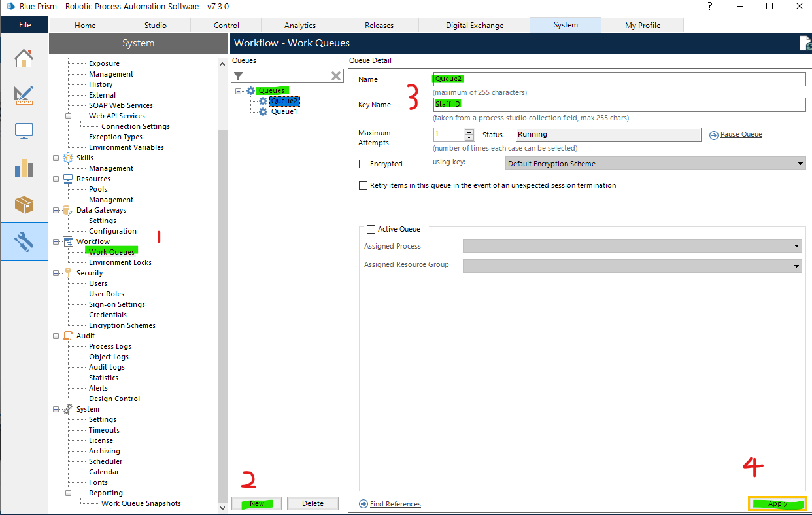Select Queue1 in the queues tree
The height and width of the screenshot is (515, 812).
tap(284, 111)
